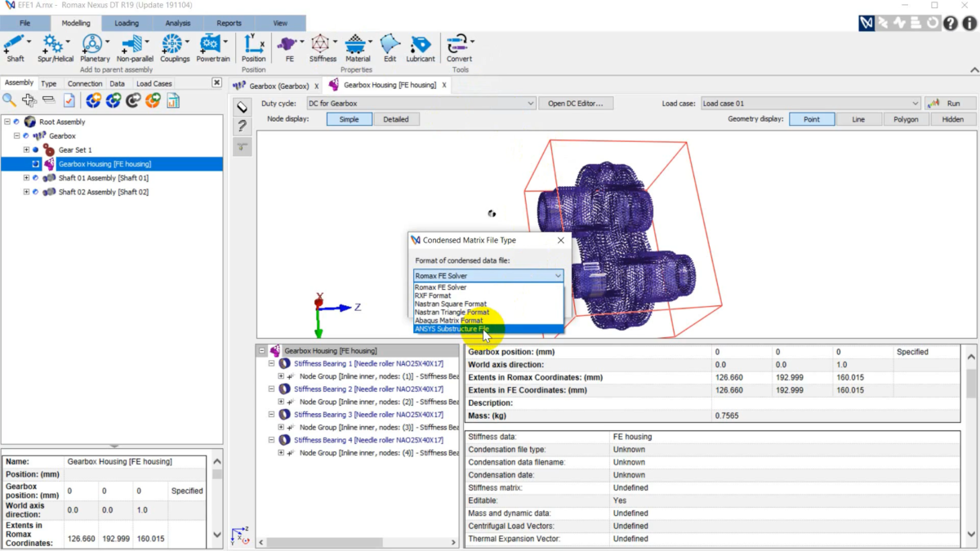This screenshot has width=980, height=551.
Task: Add a Shaft component from ribbon
Action: tap(15, 48)
